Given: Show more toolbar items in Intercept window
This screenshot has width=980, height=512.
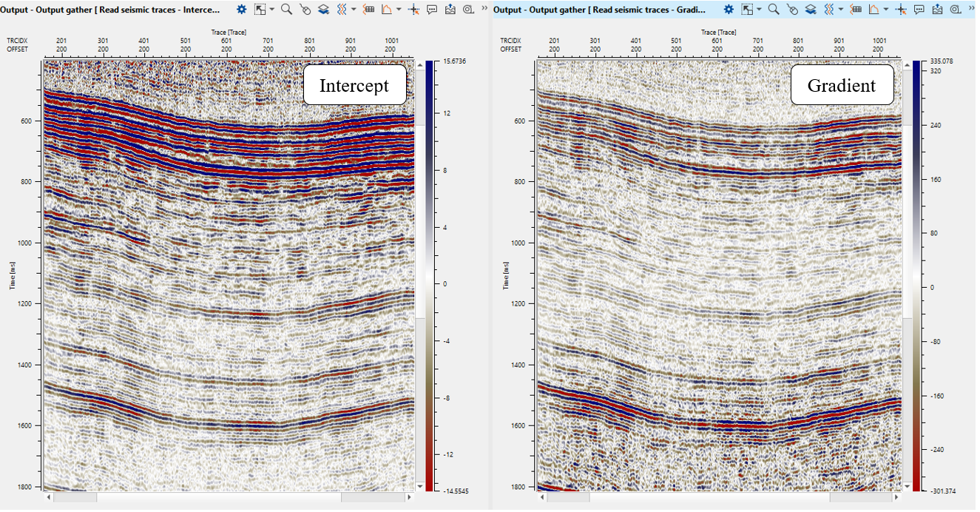Looking at the screenshot, I should point(484,7).
